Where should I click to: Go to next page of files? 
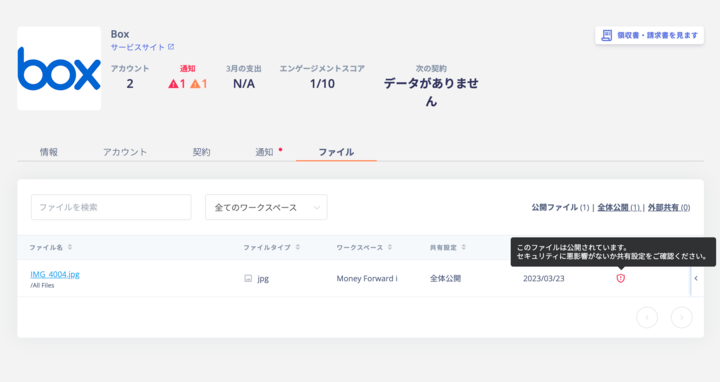click(x=681, y=317)
